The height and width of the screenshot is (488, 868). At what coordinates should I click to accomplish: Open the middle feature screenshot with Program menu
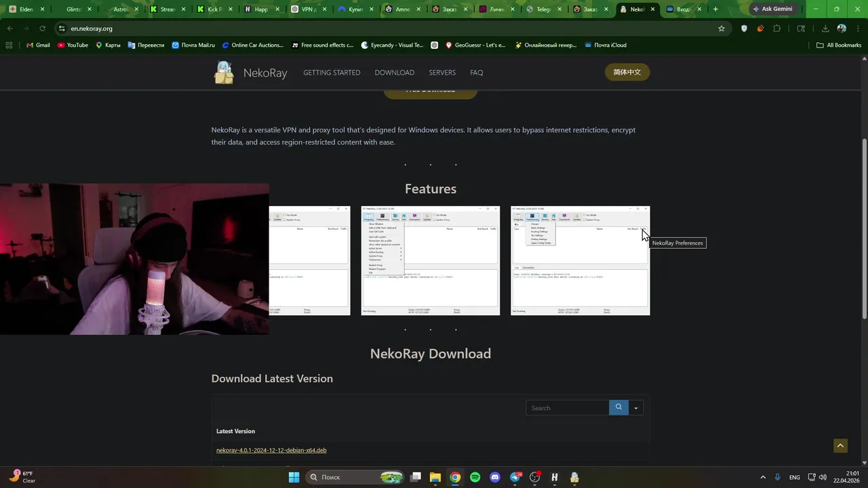coord(430,260)
